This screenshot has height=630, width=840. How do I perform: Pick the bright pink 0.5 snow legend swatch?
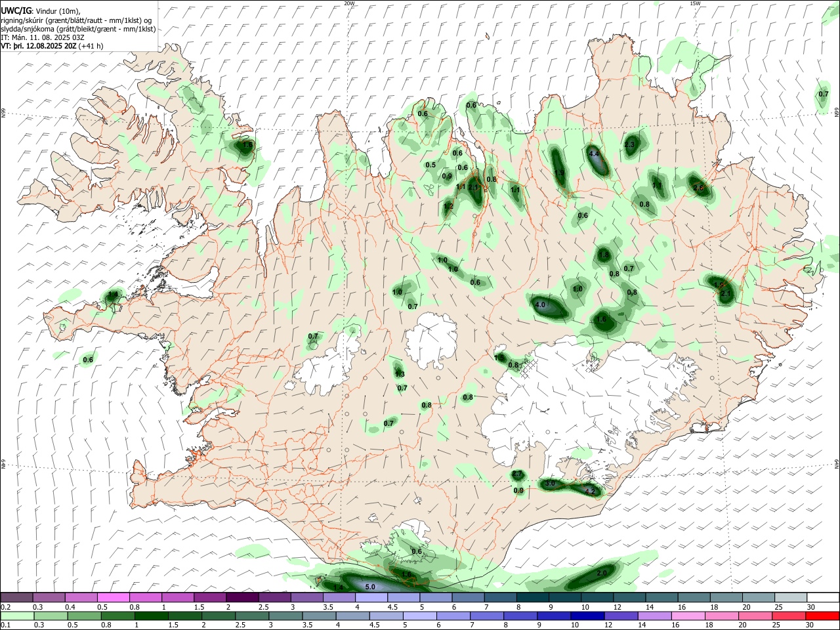(x=114, y=597)
